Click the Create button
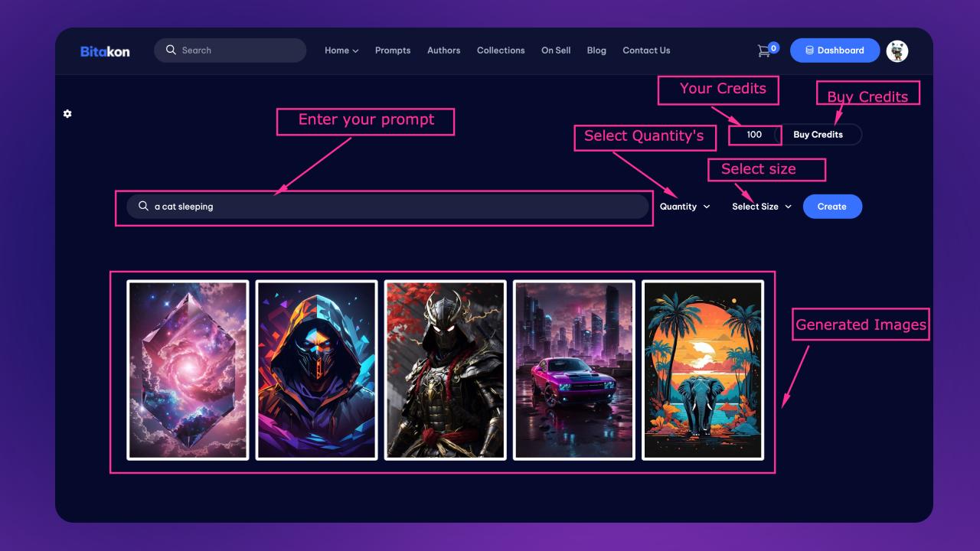This screenshot has width=980, height=551. pos(832,207)
